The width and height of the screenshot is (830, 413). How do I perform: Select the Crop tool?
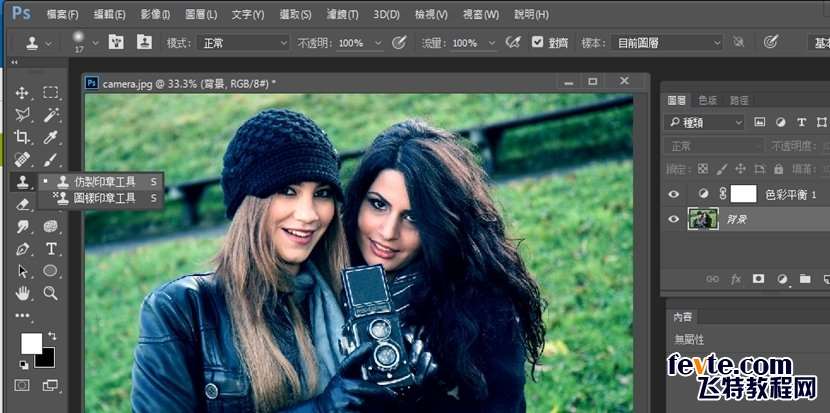(22, 137)
